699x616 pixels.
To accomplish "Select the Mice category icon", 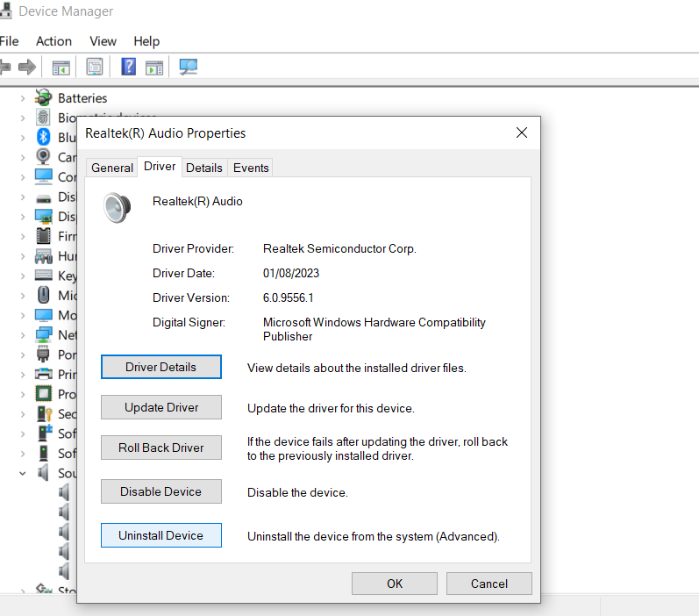I will [x=43, y=295].
